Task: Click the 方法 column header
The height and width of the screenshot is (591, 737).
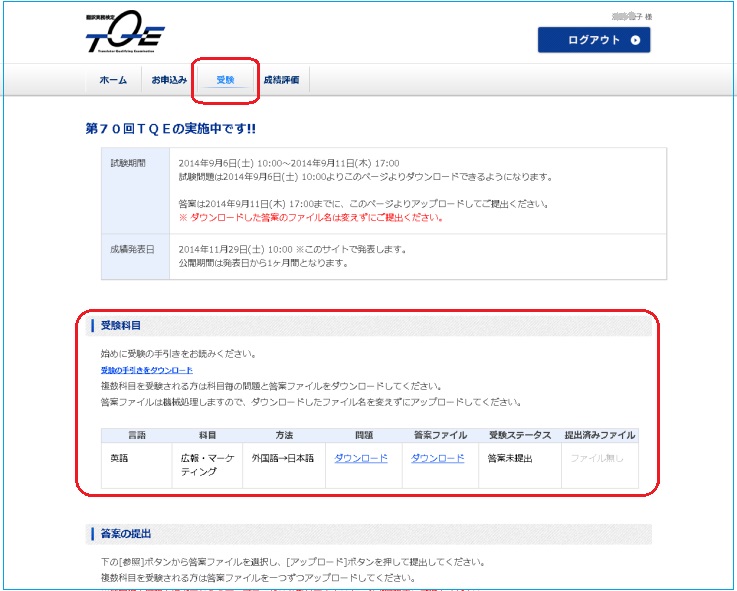Action: pyautogui.click(x=284, y=435)
